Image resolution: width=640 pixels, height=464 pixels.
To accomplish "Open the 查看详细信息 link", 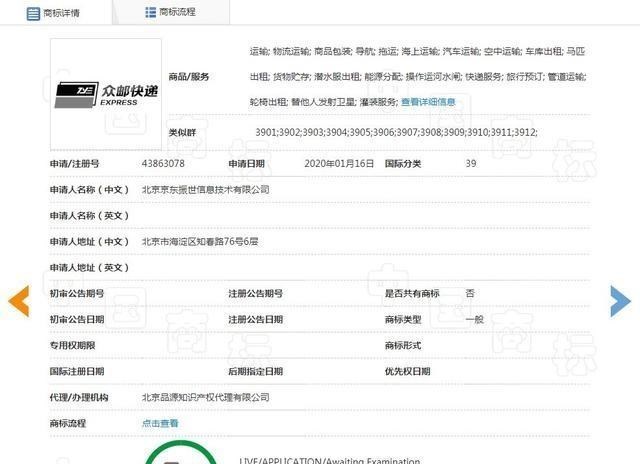I will pyautogui.click(x=428, y=102).
